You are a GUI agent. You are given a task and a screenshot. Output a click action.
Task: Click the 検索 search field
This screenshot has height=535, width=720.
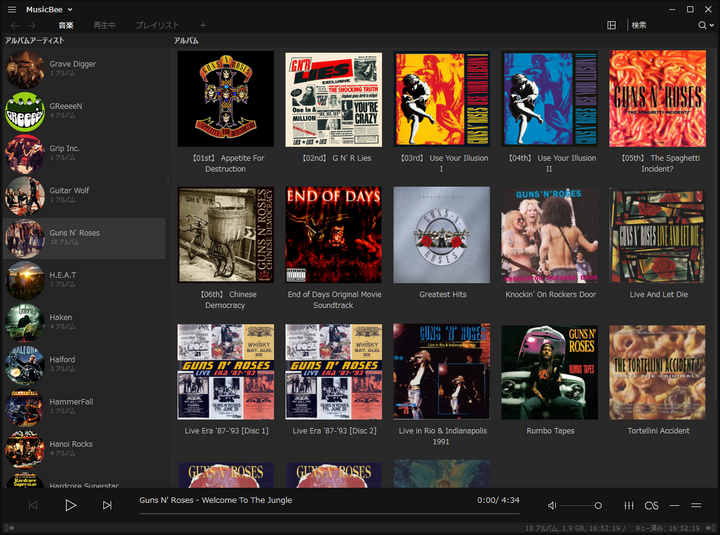pos(661,25)
